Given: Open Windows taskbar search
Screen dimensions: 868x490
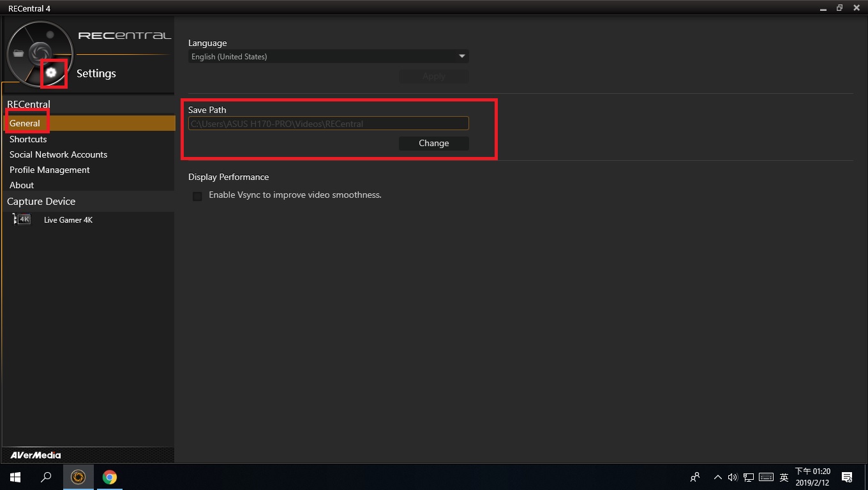Looking at the screenshot, I should coord(46,477).
